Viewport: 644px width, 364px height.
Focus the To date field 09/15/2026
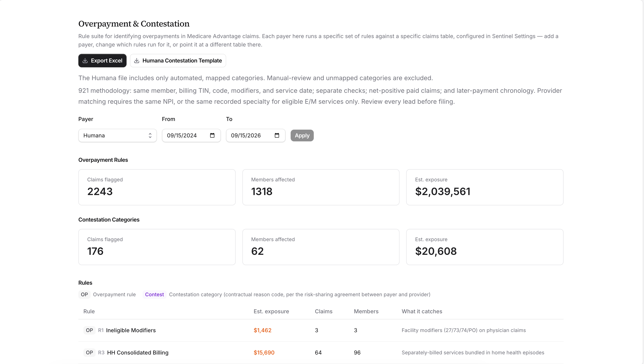coord(256,136)
